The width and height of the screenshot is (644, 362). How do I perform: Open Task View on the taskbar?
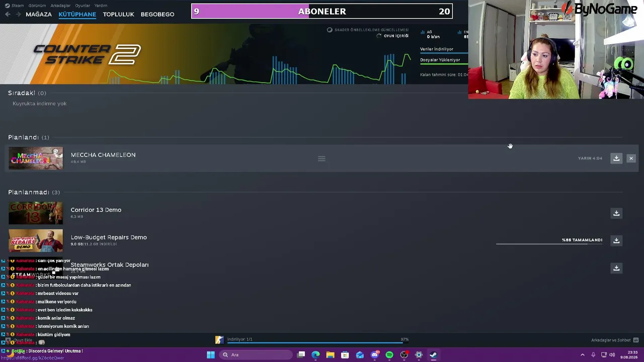301,355
